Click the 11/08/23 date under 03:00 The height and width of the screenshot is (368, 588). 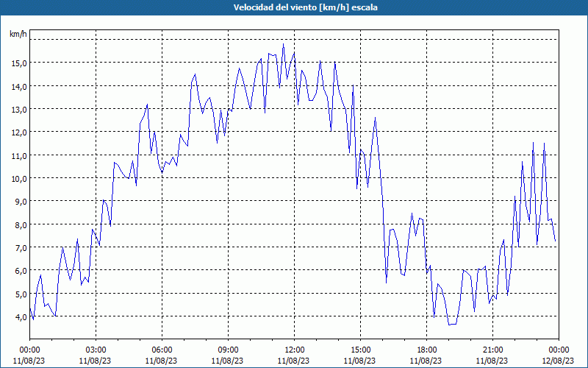(x=95, y=361)
